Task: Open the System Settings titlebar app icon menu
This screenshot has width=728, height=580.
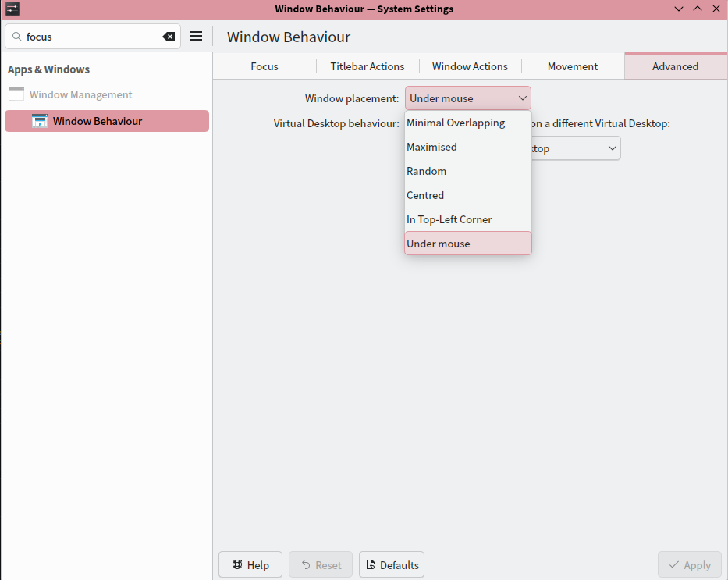Action: (12, 9)
